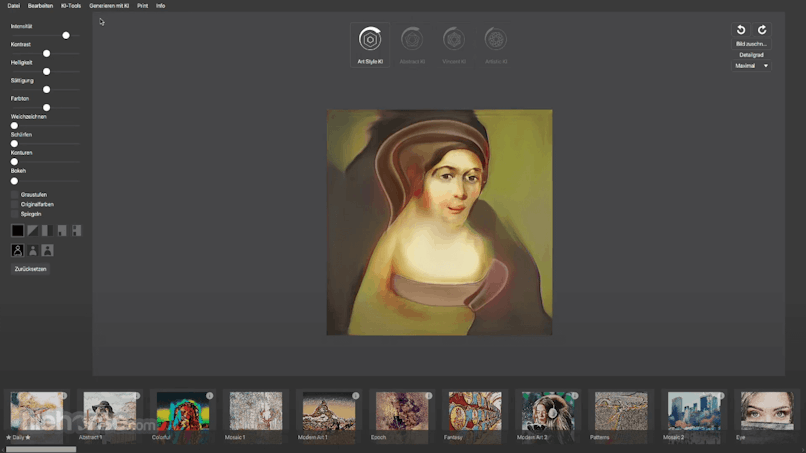Image resolution: width=806 pixels, height=453 pixels.
Task: Open the Print menu
Action: (142, 6)
